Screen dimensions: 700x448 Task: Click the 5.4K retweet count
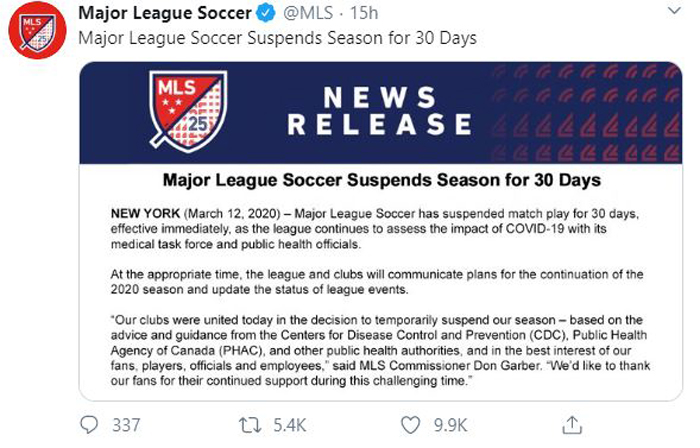(x=290, y=425)
